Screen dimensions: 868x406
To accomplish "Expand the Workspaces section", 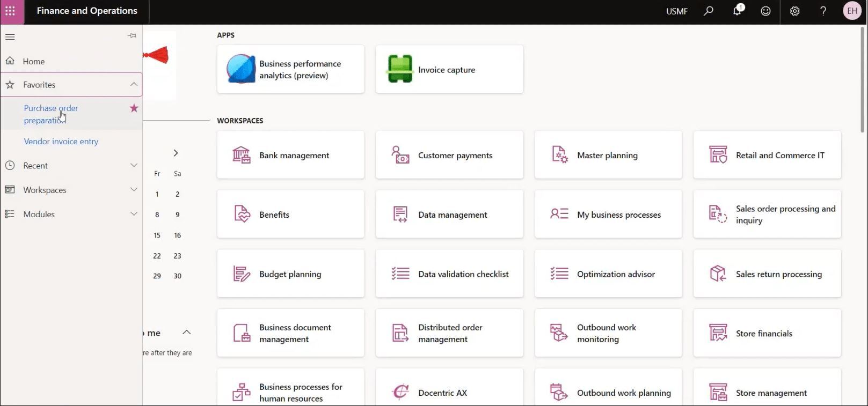I will coord(134,190).
